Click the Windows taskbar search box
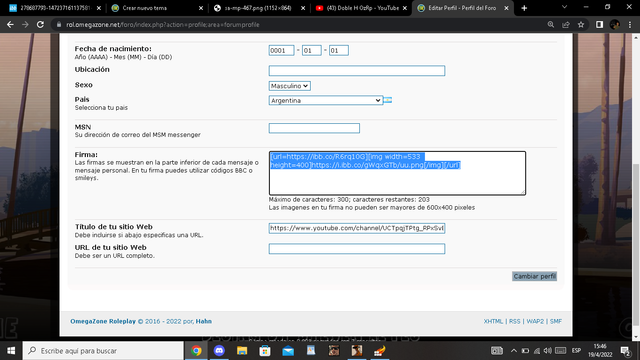Screen dimensions: 640x360 103,351
